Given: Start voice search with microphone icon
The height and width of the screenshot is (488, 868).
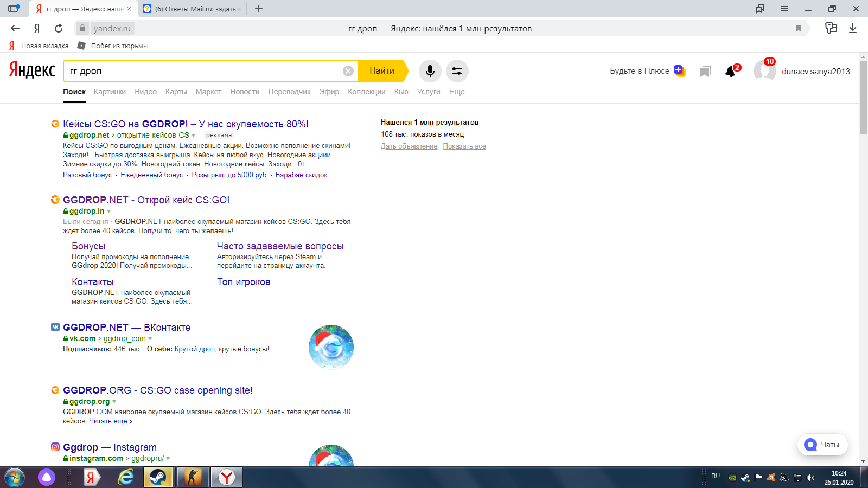Looking at the screenshot, I should [430, 71].
